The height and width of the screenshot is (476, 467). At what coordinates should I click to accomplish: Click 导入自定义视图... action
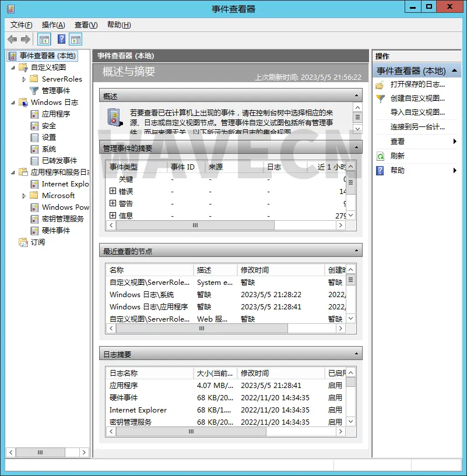[417, 112]
